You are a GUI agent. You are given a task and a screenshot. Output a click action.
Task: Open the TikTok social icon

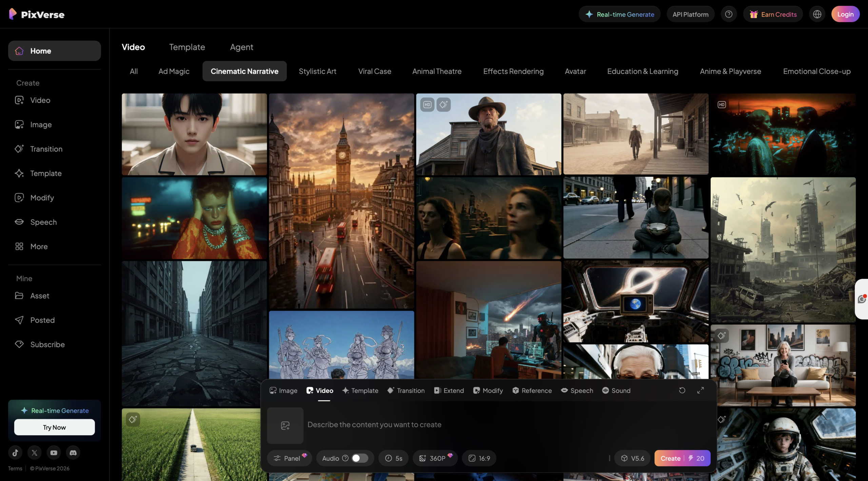(15, 453)
